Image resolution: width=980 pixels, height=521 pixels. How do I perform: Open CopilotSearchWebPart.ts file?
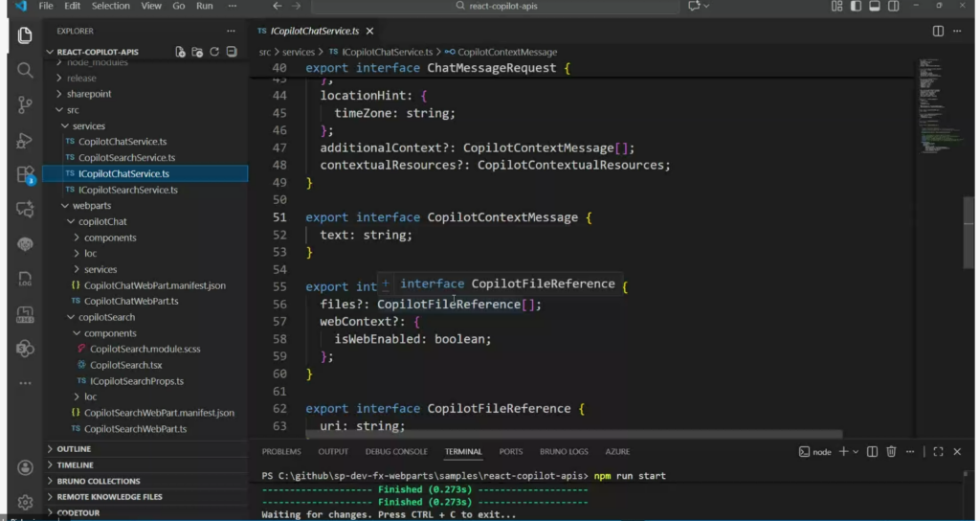point(135,429)
